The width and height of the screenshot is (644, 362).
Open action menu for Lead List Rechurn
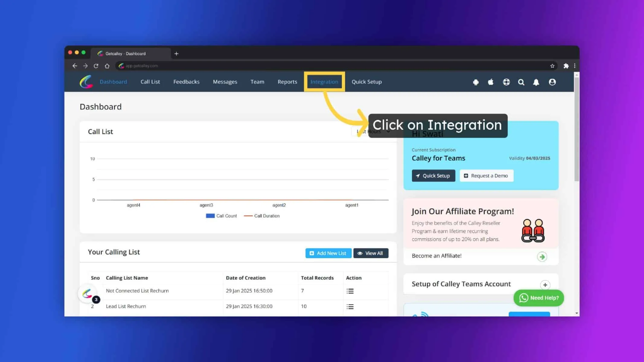[x=350, y=307]
